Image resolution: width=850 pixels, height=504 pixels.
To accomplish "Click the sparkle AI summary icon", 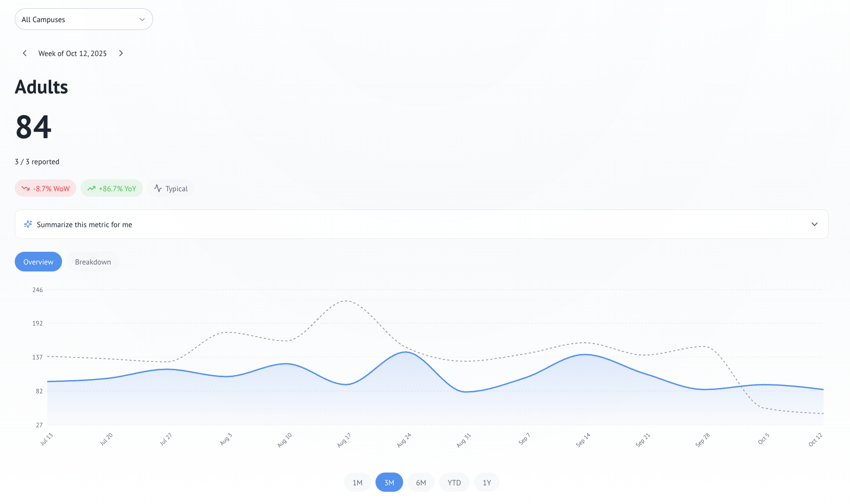I will (x=28, y=224).
